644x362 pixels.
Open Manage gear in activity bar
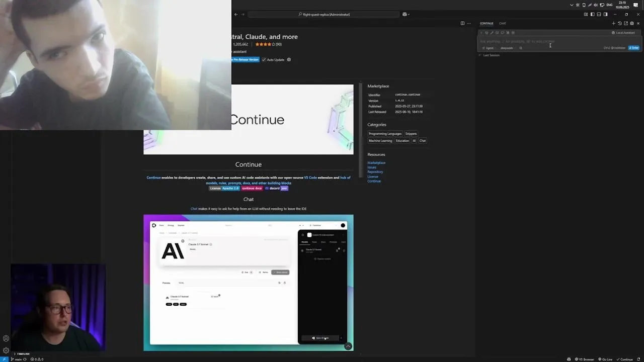coord(6,350)
